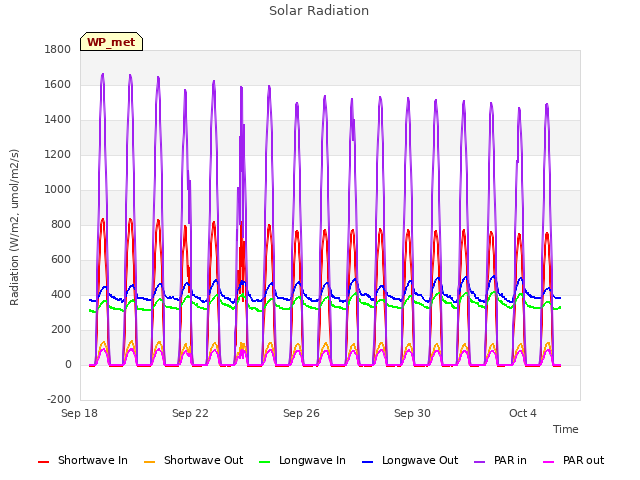Click the orange Shortwave Out legend swatch
Screen dimensions: 640x480
[149, 462]
